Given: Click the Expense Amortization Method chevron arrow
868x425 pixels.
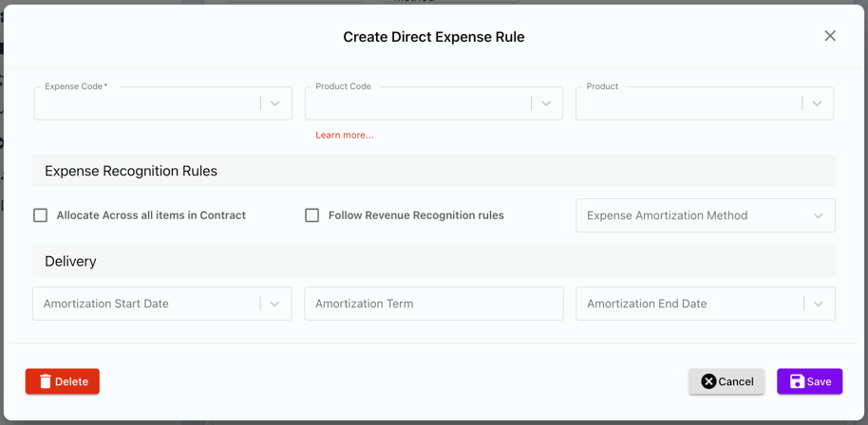Looking at the screenshot, I should (818, 215).
